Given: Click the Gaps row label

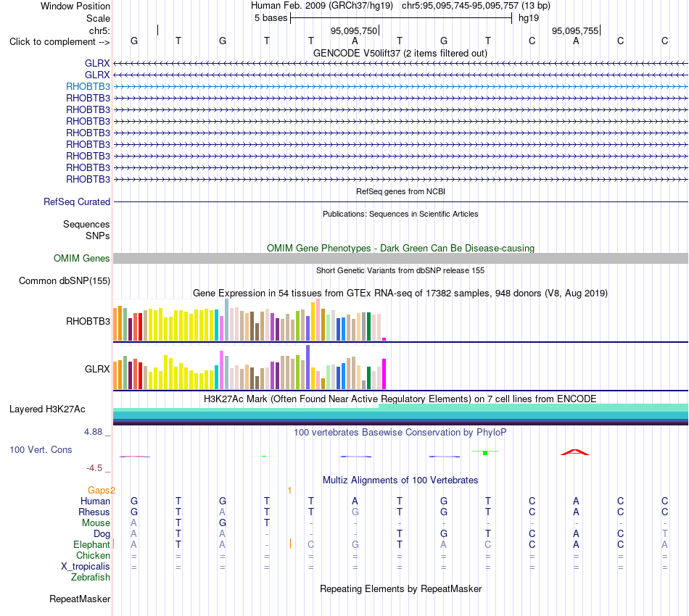Looking at the screenshot, I should tap(101, 490).
